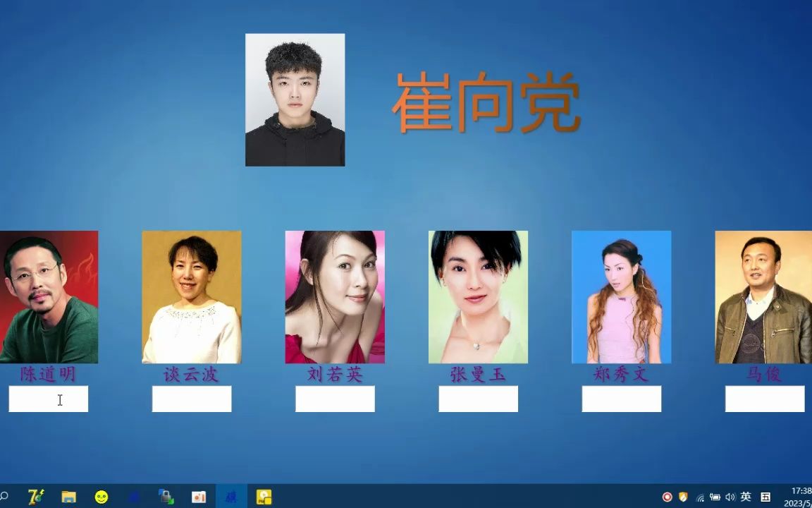Click the 国 input method icon in the tray
812x508 pixels.
point(765,496)
